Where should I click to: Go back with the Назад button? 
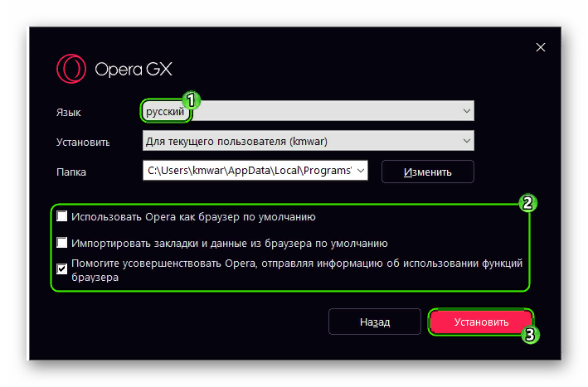click(x=375, y=322)
